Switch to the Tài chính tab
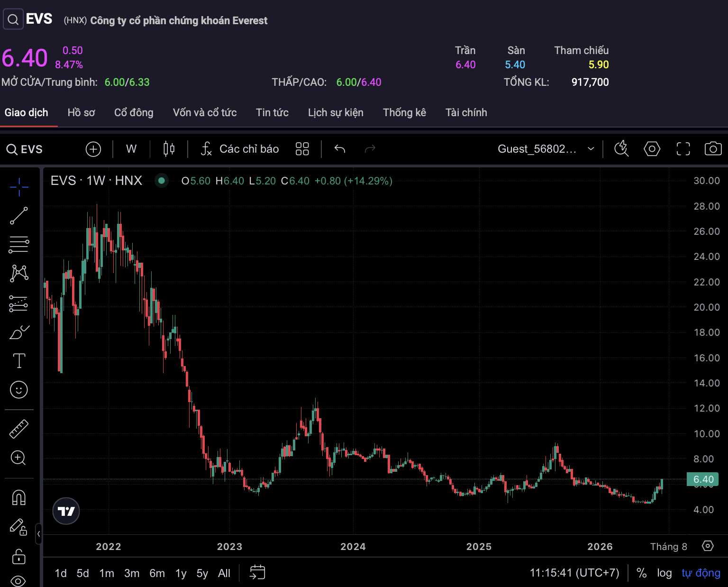 pos(466,112)
